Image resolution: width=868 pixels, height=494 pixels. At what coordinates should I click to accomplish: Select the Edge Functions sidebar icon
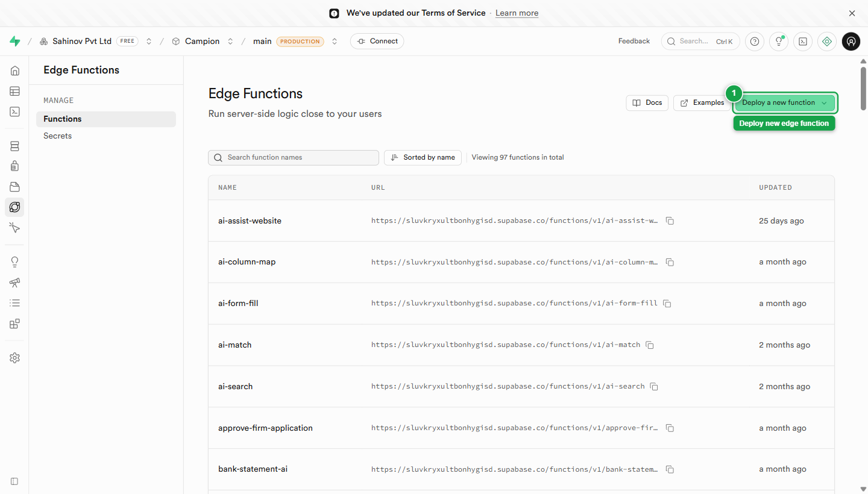pyautogui.click(x=14, y=207)
